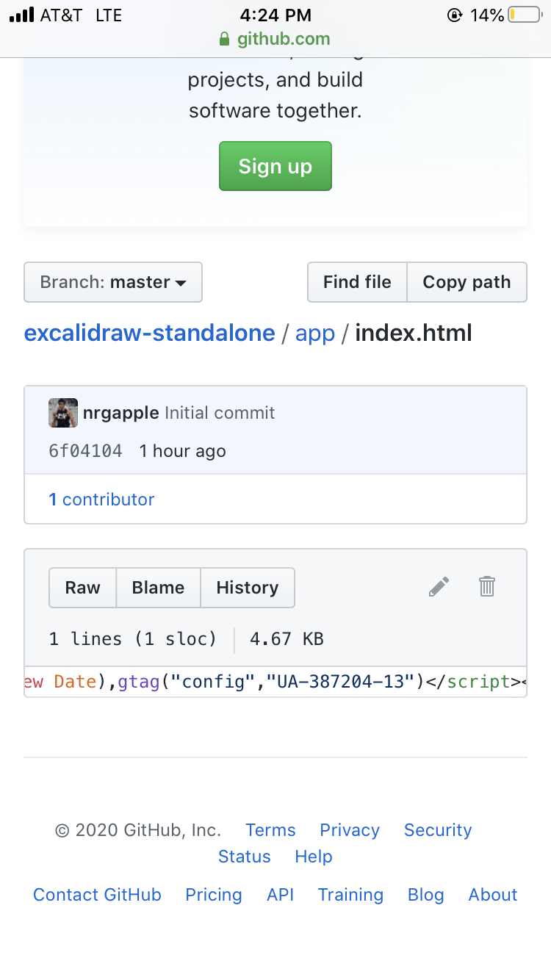Click the '1 hour ago' timestamp
This screenshot has height=980, width=551.
(x=183, y=451)
